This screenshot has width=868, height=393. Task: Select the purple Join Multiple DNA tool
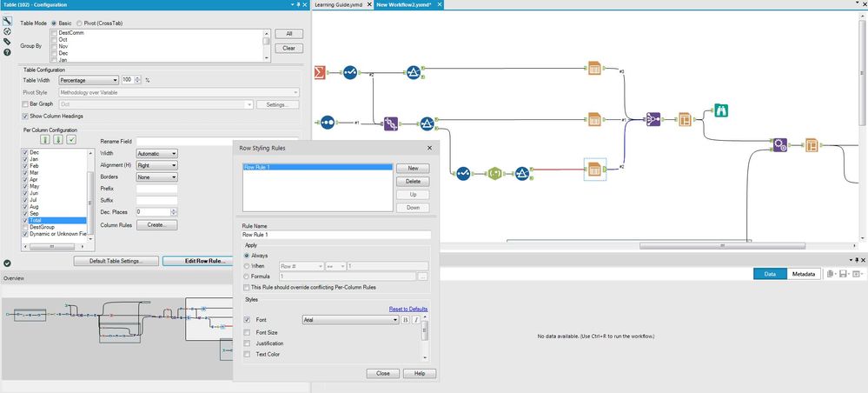(391, 123)
